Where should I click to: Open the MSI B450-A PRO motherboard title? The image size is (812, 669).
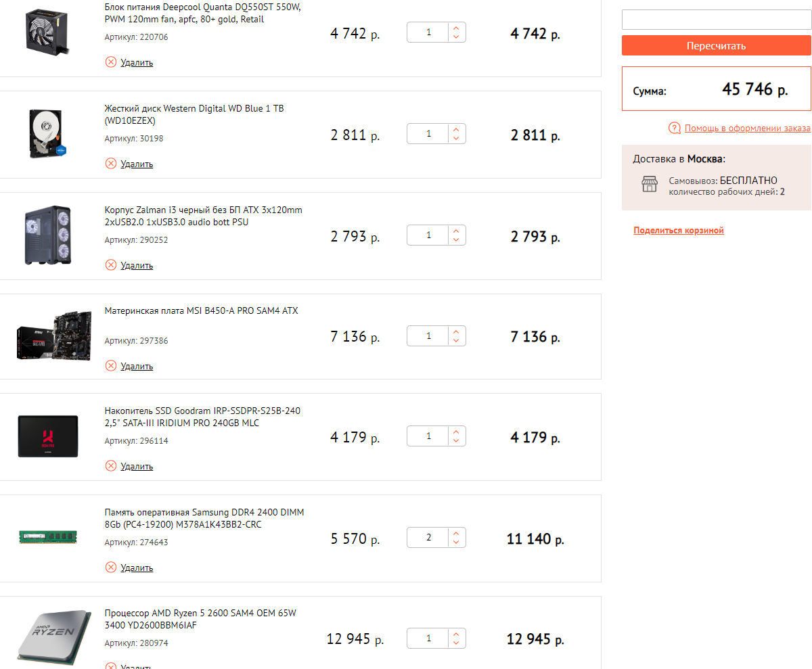pos(201,311)
